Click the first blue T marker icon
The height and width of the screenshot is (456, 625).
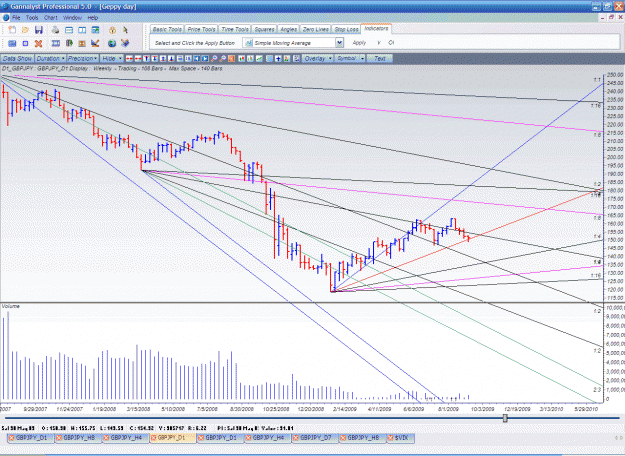tap(146, 59)
